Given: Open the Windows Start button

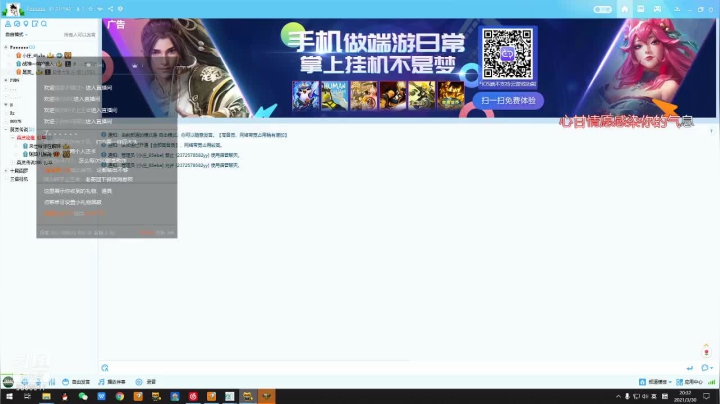Looking at the screenshot, I should click(x=9, y=396).
